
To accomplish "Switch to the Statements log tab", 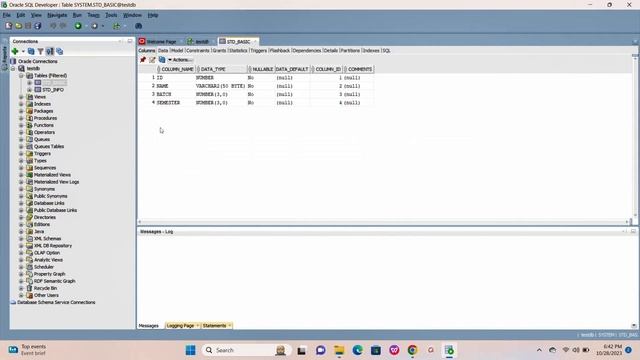I will pyautogui.click(x=217, y=326).
